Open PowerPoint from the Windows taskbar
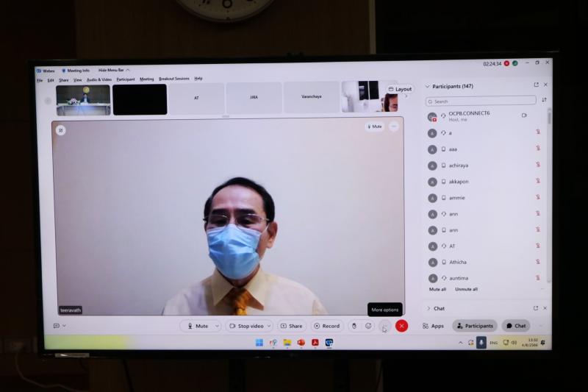Viewport: 588px width, 392px height. pyautogui.click(x=301, y=343)
